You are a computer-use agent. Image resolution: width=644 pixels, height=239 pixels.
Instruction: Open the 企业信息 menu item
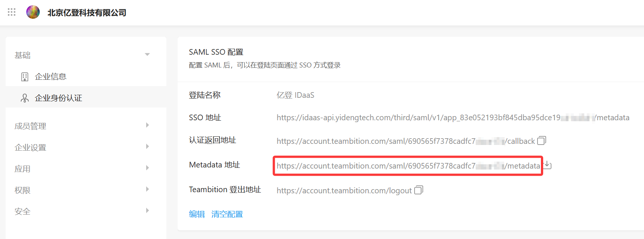point(51,77)
